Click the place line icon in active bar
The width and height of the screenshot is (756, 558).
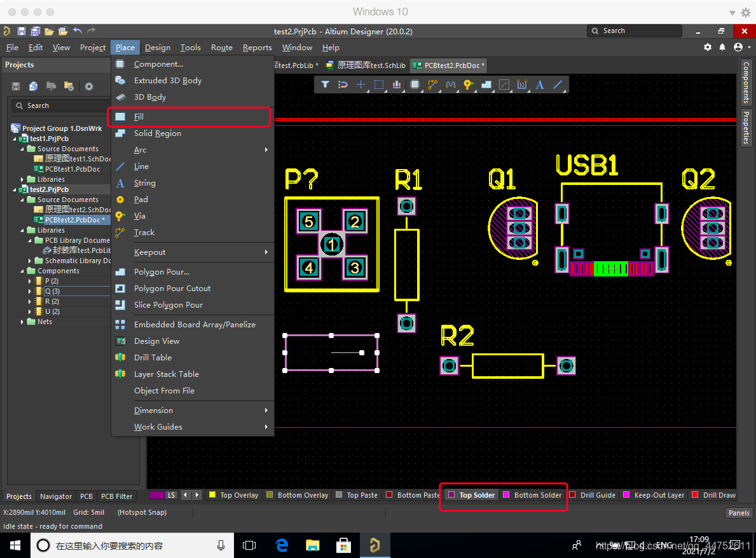point(558,85)
